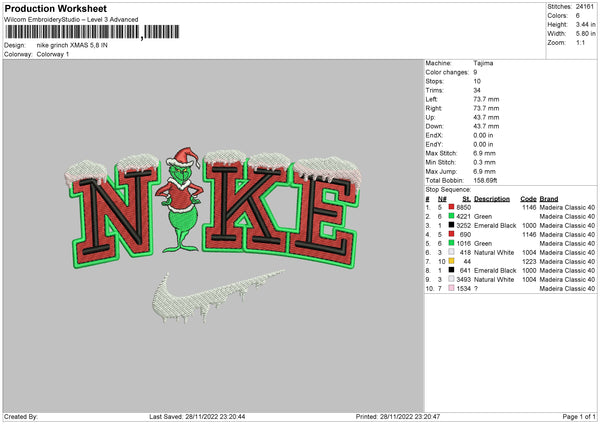This screenshot has width=600, height=424.
Task: Click the Total Bobbin value 158.69ft
Action: click(x=485, y=180)
